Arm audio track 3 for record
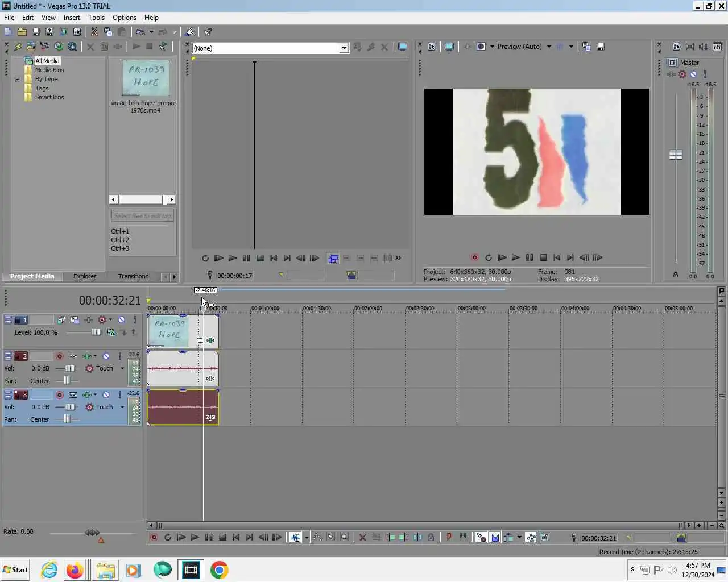This screenshot has height=582, width=728. tap(59, 395)
